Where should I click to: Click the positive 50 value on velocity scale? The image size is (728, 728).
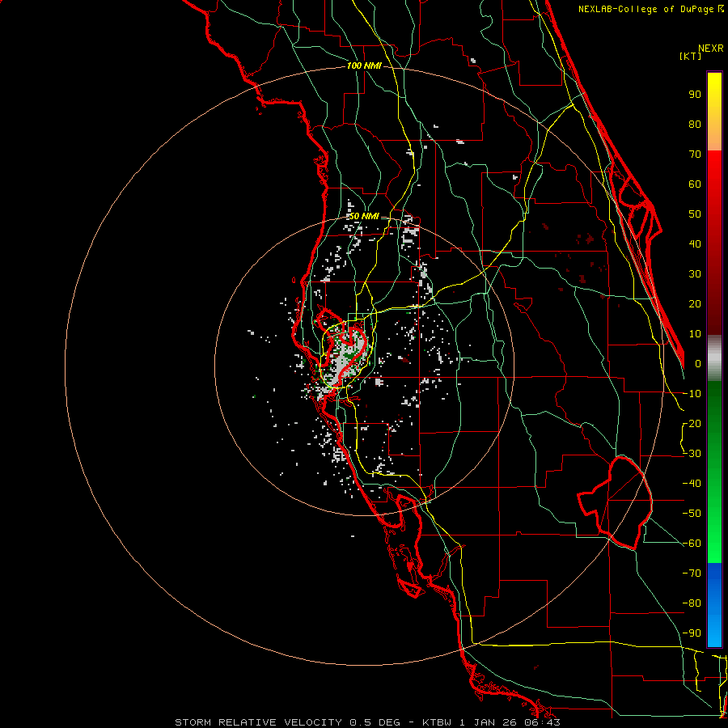point(695,214)
